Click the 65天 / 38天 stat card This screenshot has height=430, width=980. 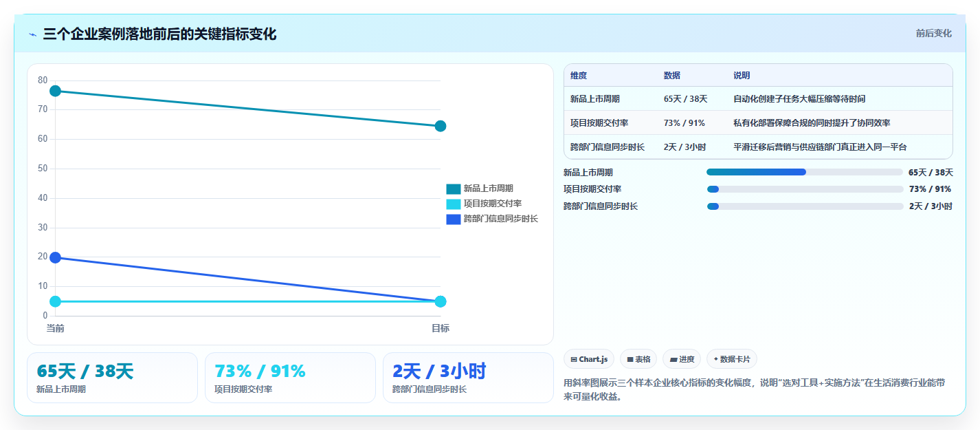(x=112, y=378)
